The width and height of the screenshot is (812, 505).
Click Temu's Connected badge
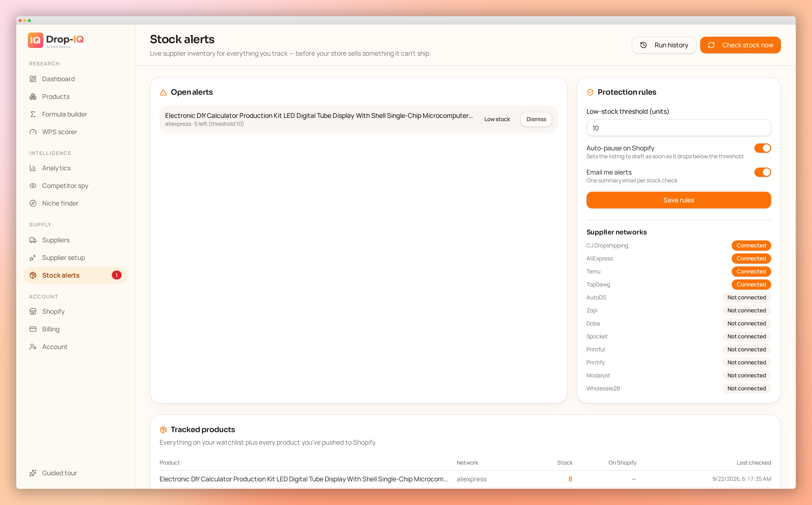point(751,272)
